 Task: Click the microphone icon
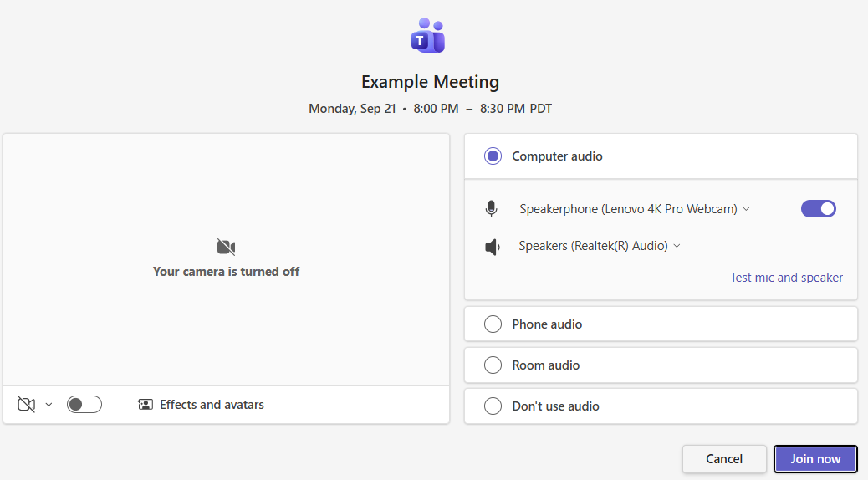pos(491,209)
